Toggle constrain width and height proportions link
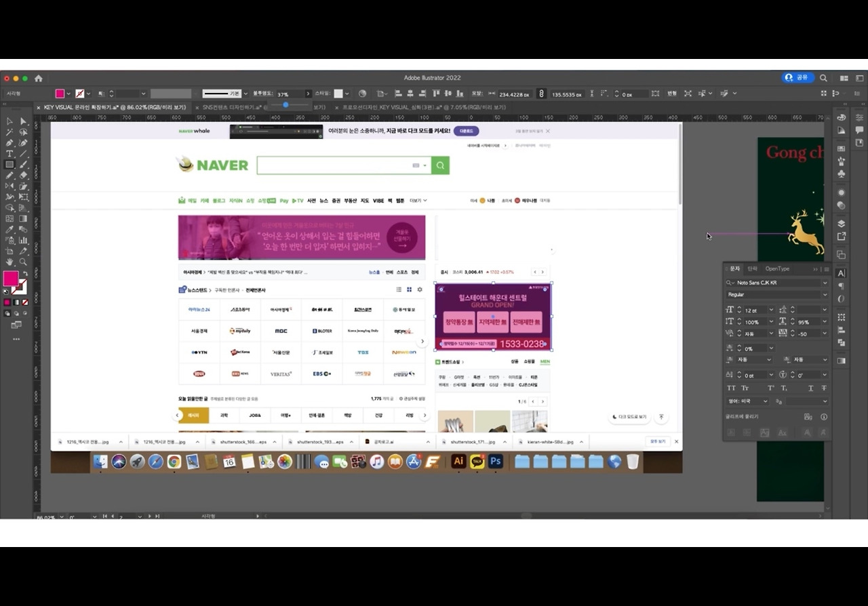This screenshot has width=868, height=606. [x=542, y=94]
